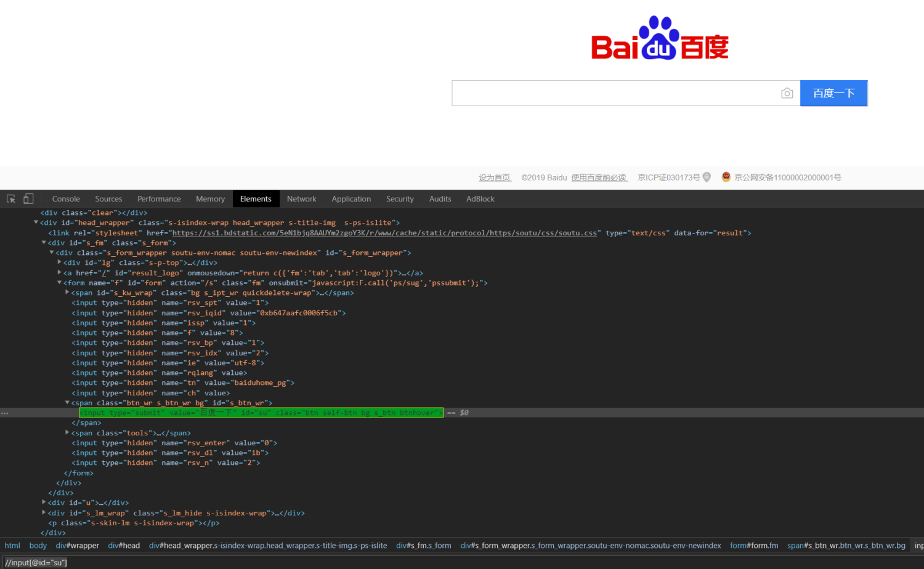Click the div#head breadcrumb
The width and height of the screenshot is (924, 569).
(x=124, y=546)
